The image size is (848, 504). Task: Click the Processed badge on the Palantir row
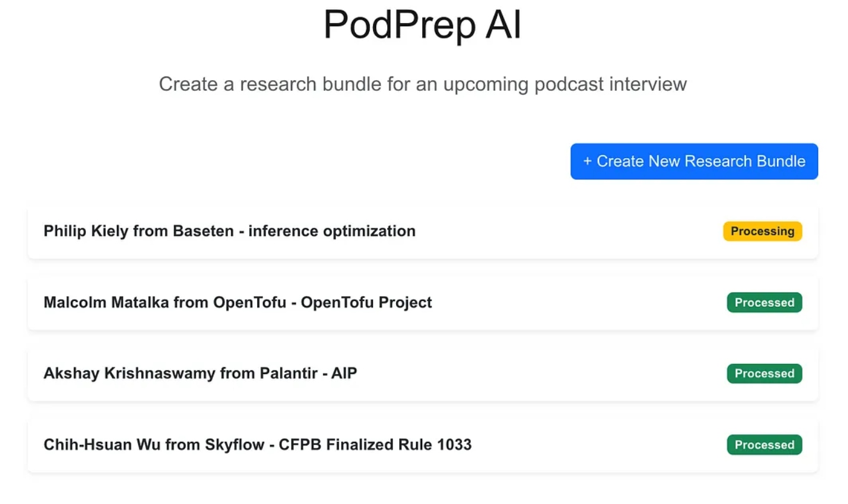(764, 373)
